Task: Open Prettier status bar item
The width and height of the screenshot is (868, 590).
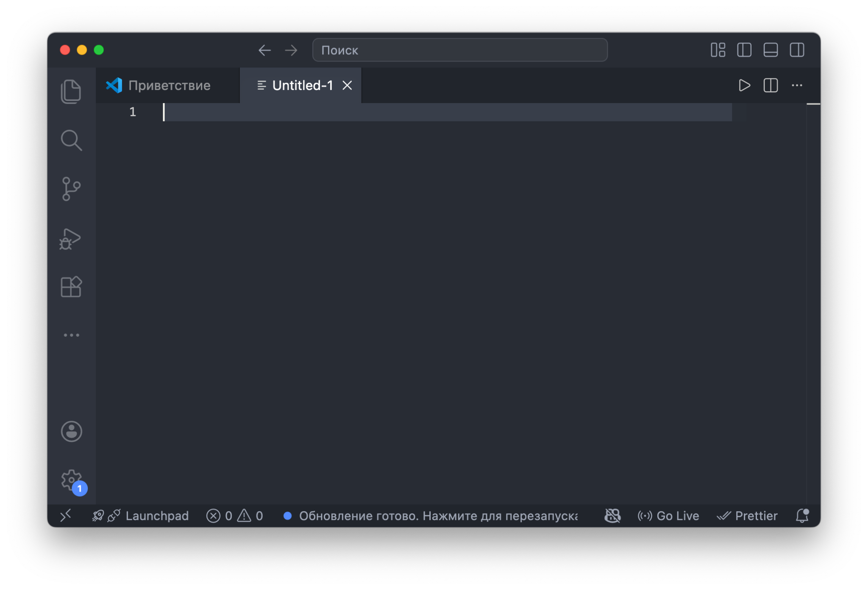Action: [748, 516]
